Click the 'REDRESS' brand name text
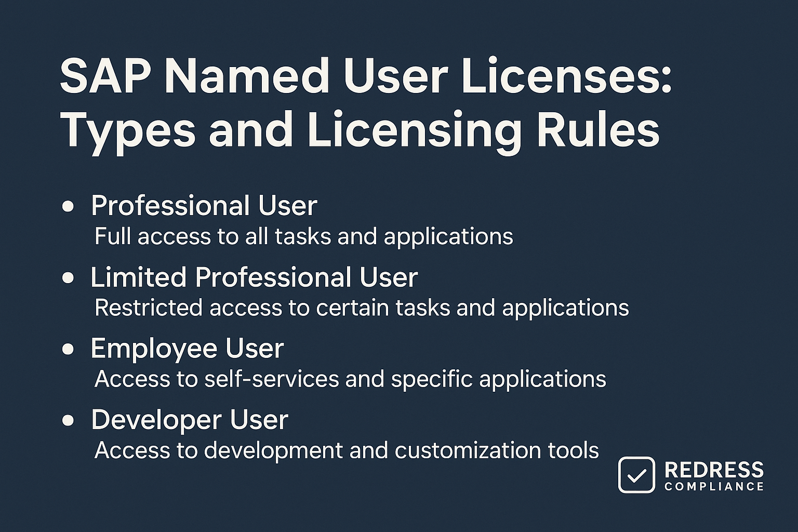Viewport: 798px width, 532px height. pos(714,470)
